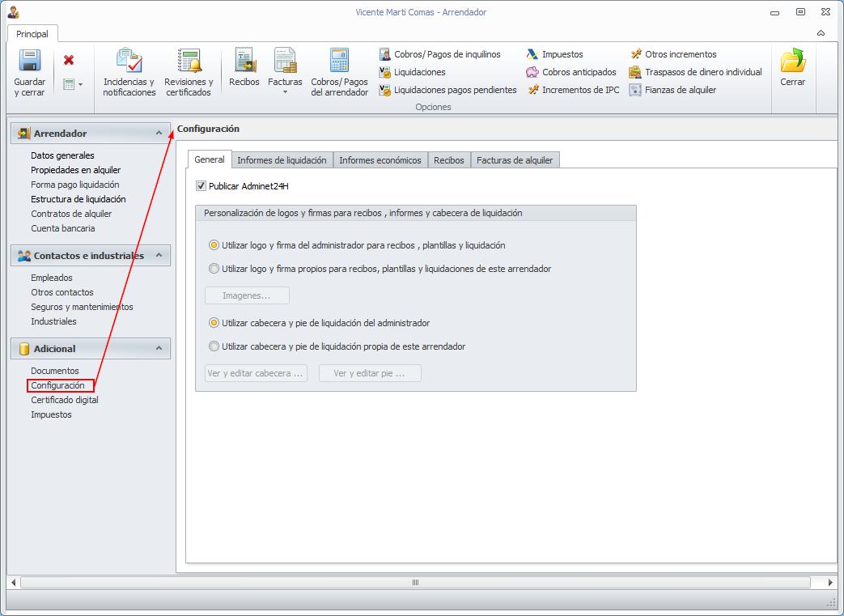The image size is (844, 616).
Task: Switch to the Recibos tab
Action: pyautogui.click(x=449, y=160)
